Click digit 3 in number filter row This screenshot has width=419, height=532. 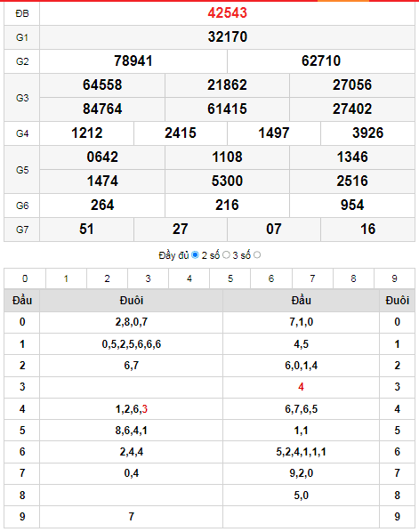pos(149,278)
